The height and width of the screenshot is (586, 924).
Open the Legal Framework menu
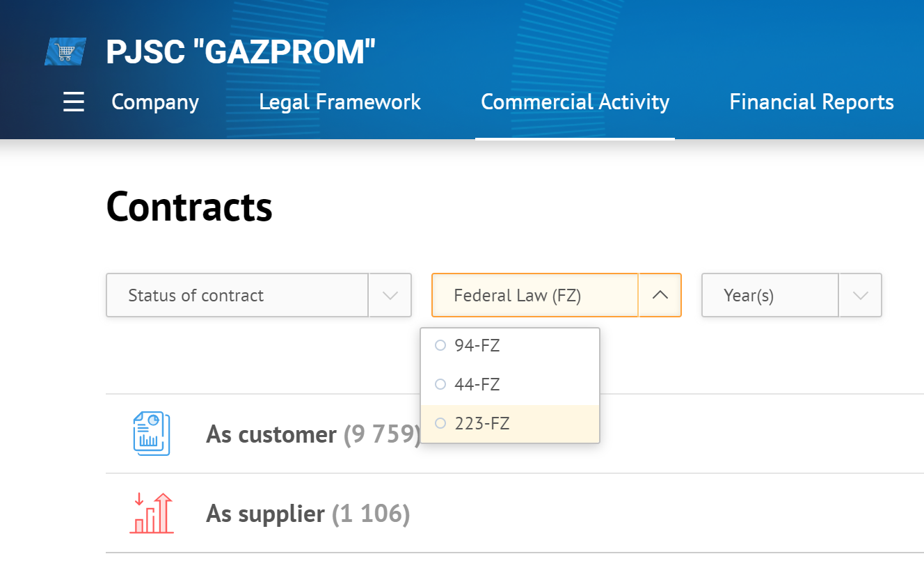[340, 102]
